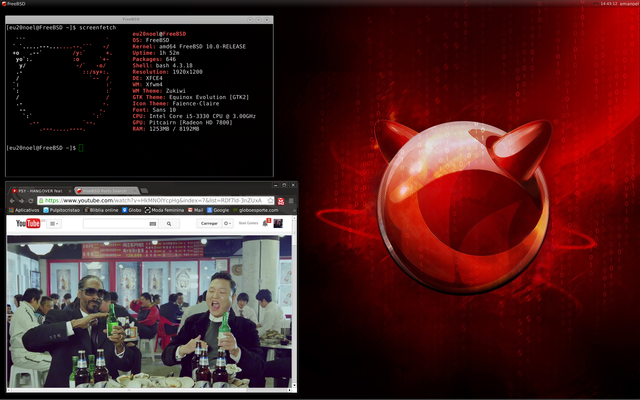Click the browser address bar
The height and width of the screenshot is (400, 640).
tap(156, 200)
